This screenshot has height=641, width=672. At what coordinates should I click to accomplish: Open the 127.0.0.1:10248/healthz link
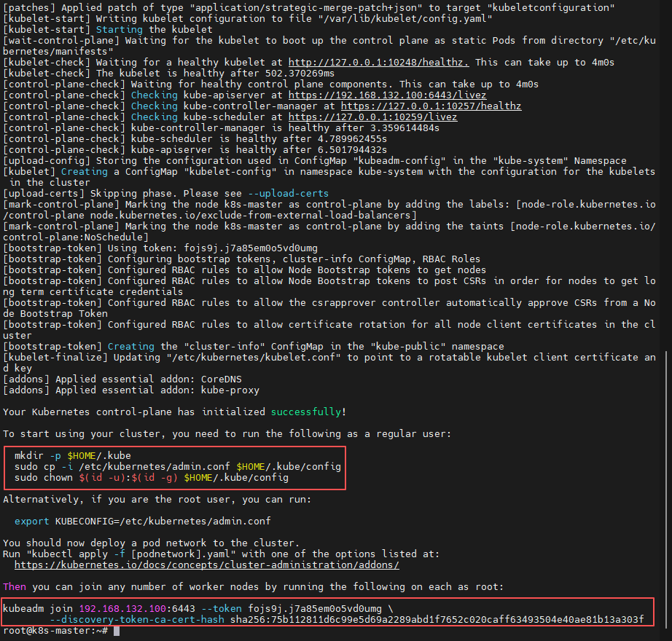pos(378,63)
